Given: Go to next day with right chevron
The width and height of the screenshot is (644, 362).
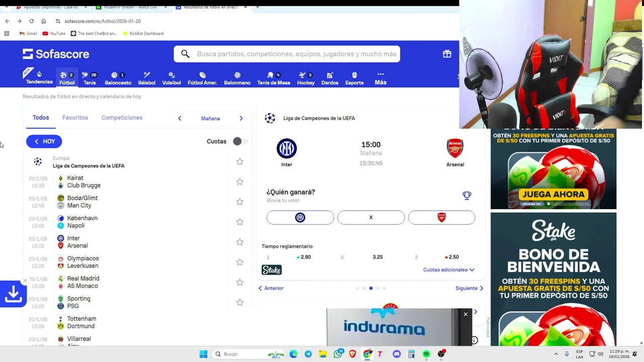Looking at the screenshot, I should tap(241, 118).
